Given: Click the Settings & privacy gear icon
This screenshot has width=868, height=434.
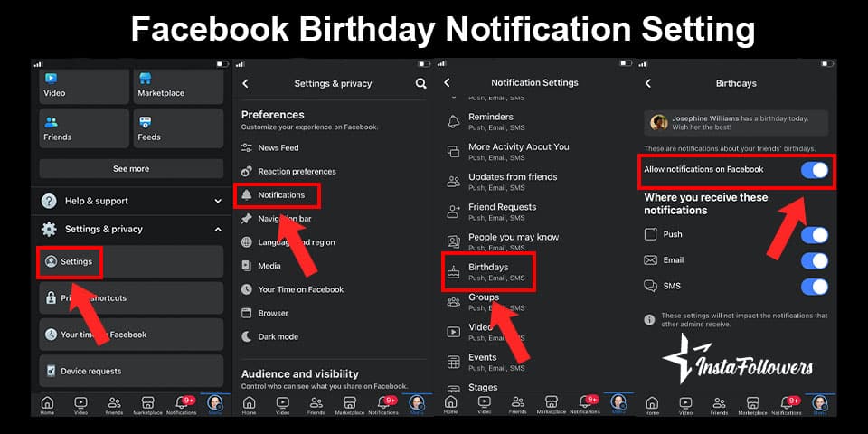Looking at the screenshot, I should (49, 229).
